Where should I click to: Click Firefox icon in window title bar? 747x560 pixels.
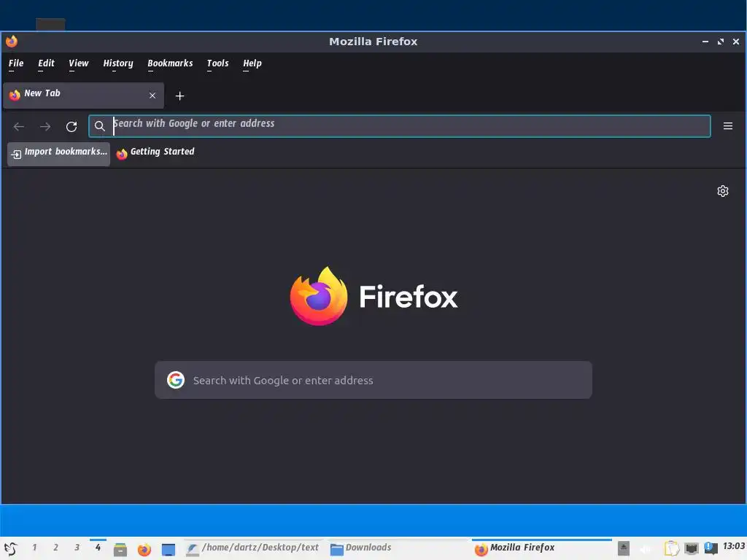tap(12, 42)
